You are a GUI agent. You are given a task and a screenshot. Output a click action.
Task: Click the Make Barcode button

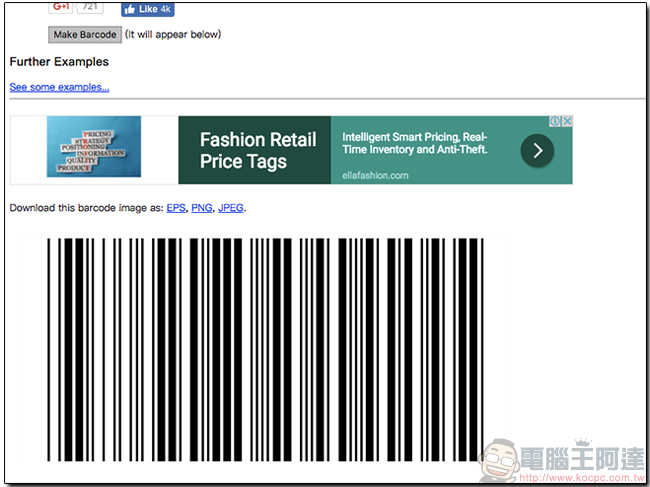tap(85, 34)
